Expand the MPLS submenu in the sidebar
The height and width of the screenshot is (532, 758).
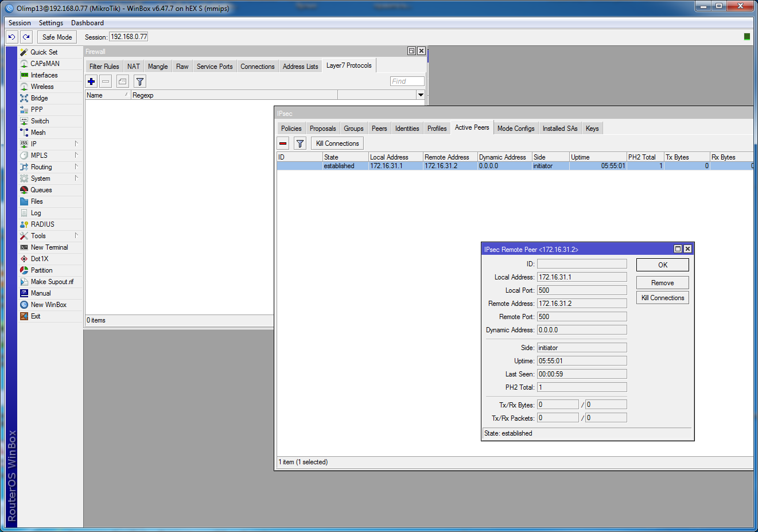click(x=76, y=156)
